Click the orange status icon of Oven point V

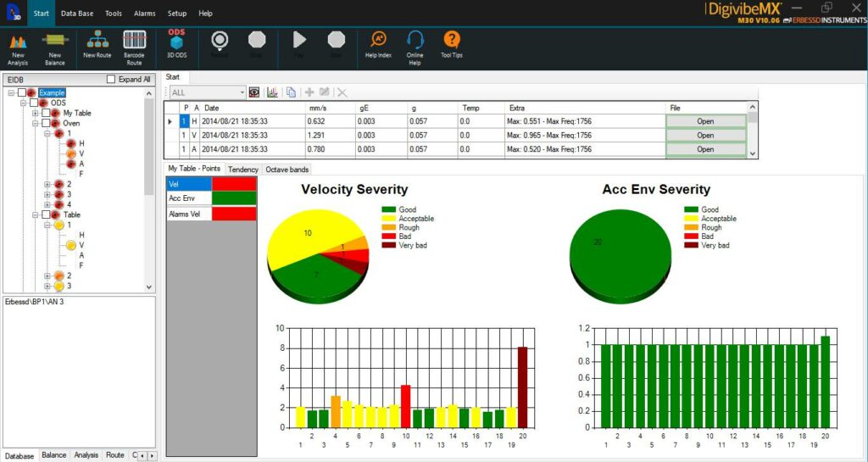(x=71, y=153)
